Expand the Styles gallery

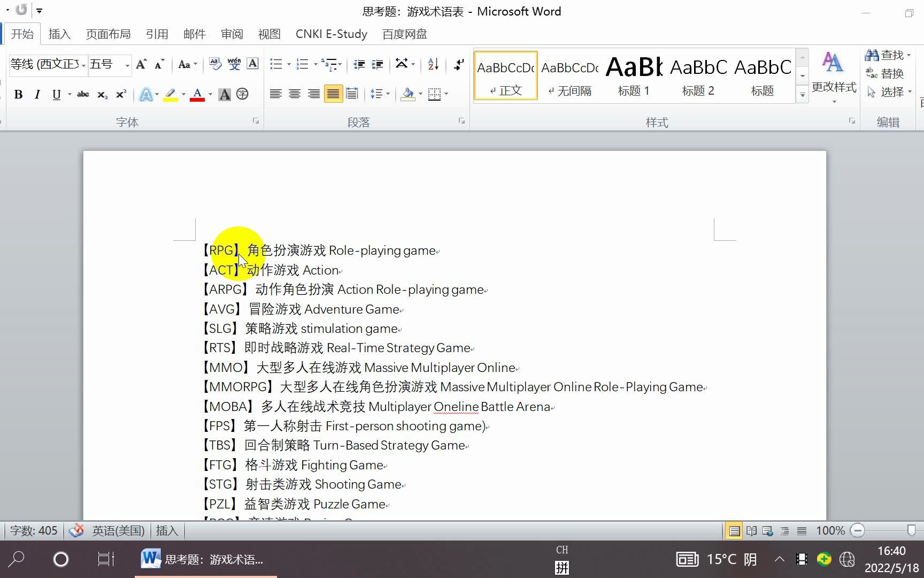click(802, 95)
